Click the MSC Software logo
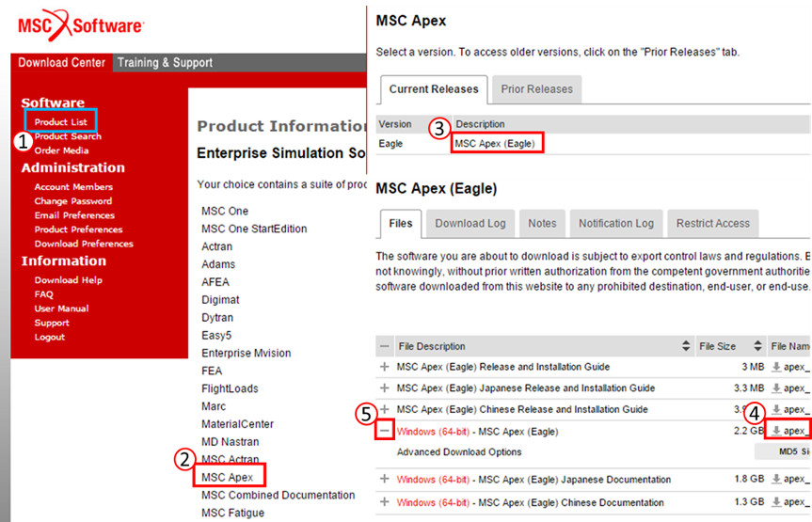812x522 pixels. (x=79, y=25)
